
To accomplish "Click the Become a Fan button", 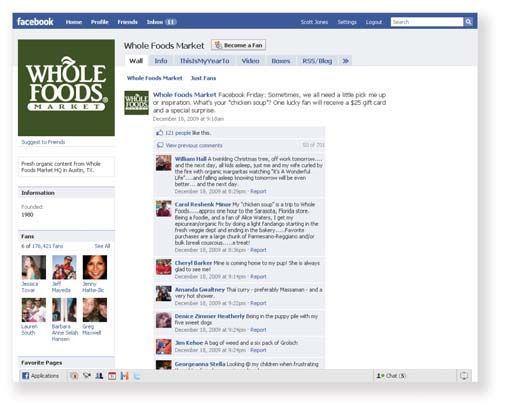I will [238, 45].
